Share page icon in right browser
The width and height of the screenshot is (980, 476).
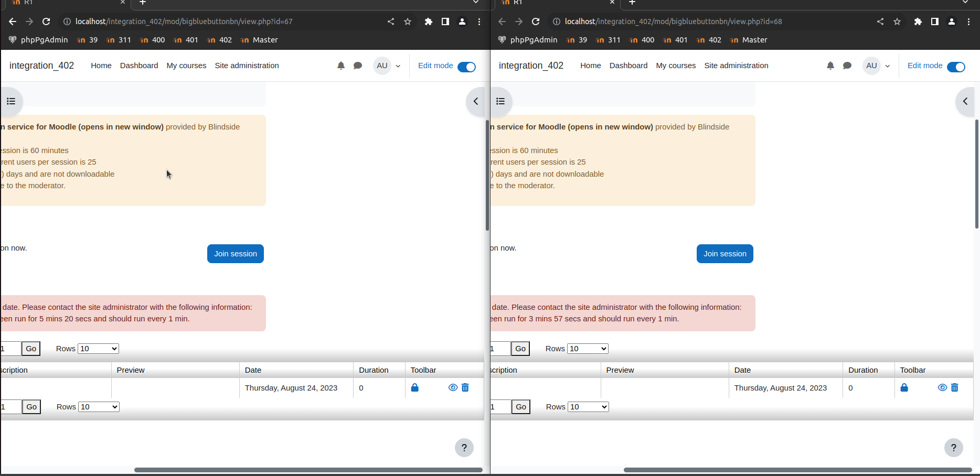coord(880,21)
